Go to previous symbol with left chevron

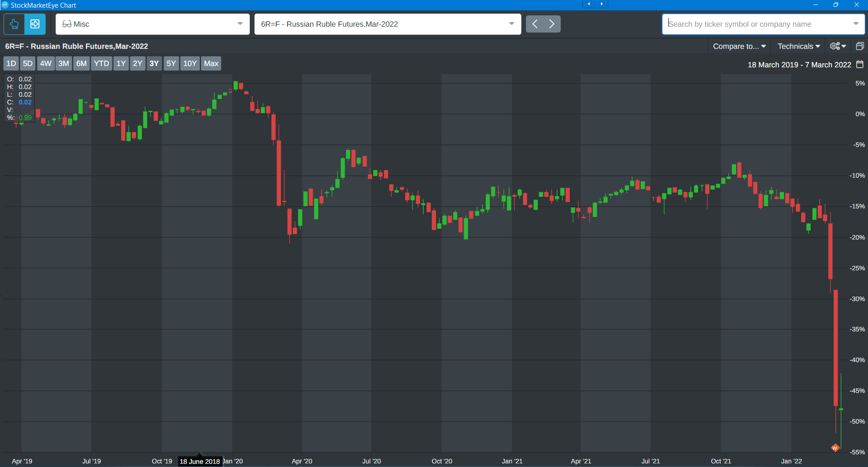[x=535, y=24]
